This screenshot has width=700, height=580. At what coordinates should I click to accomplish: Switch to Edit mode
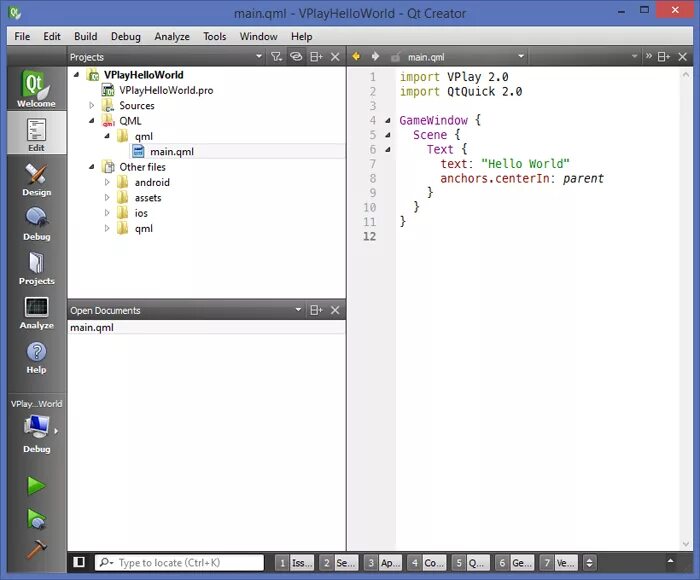[36, 135]
